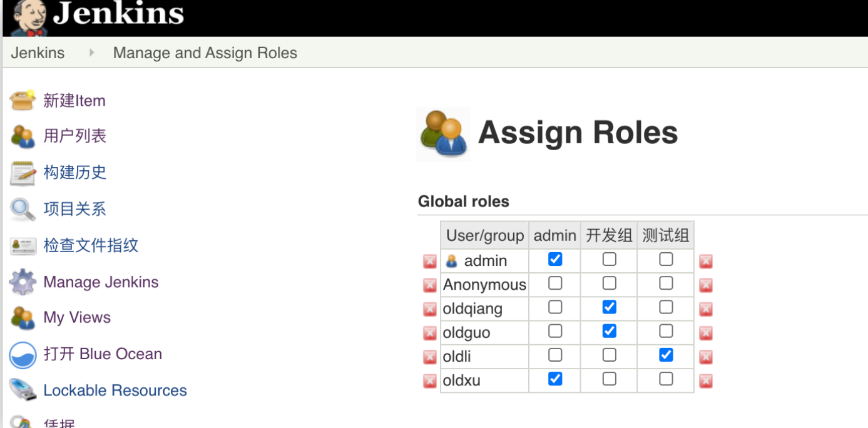
Task: Open the My Views link
Action: pos(77,318)
